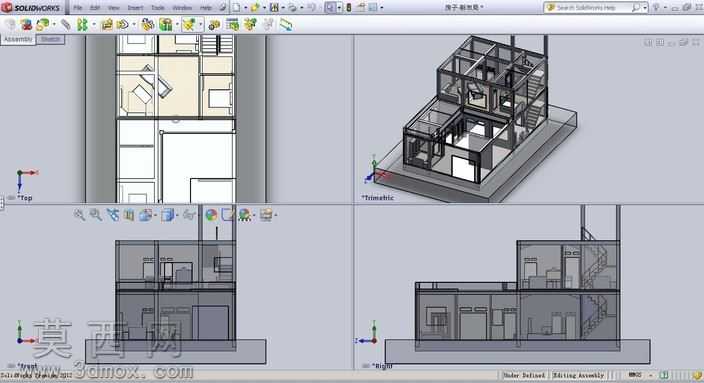Return to Previous View
704x383 pixels.
tap(112, 215)
